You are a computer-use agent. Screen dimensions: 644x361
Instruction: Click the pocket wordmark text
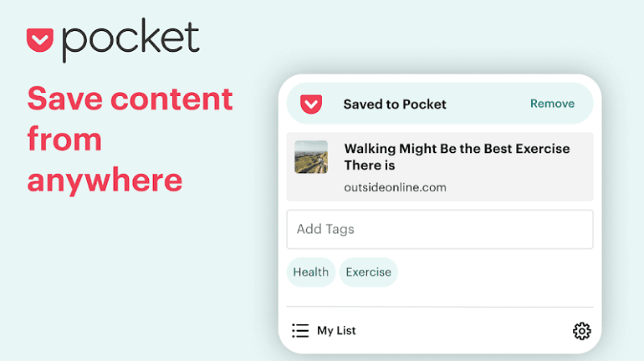coord(130,40)
